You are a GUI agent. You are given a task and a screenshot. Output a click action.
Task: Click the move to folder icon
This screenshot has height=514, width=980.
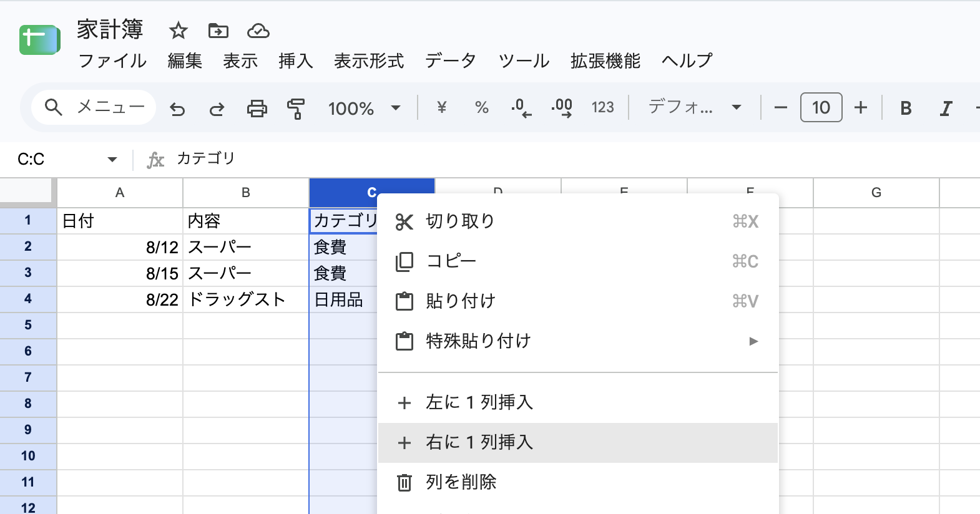(218, 30)
